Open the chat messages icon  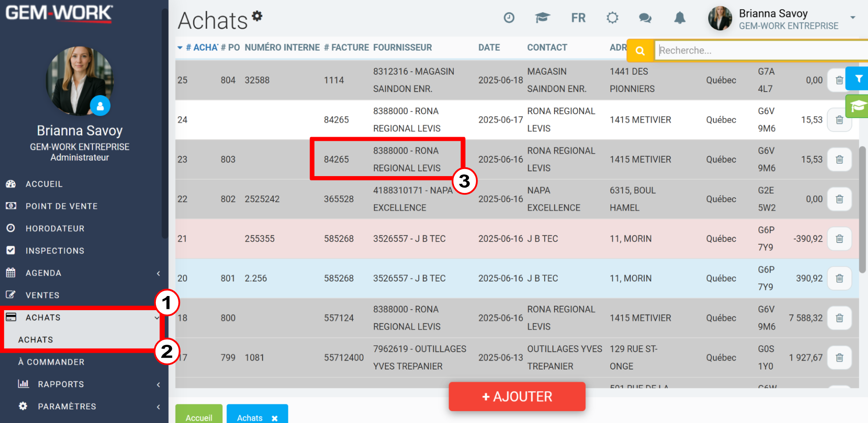645,18
